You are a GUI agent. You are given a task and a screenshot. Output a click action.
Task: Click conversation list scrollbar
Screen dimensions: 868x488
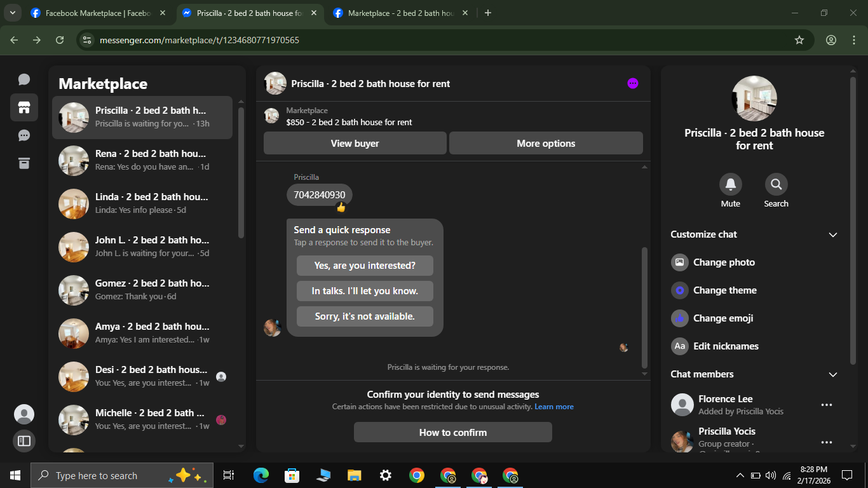241,173
